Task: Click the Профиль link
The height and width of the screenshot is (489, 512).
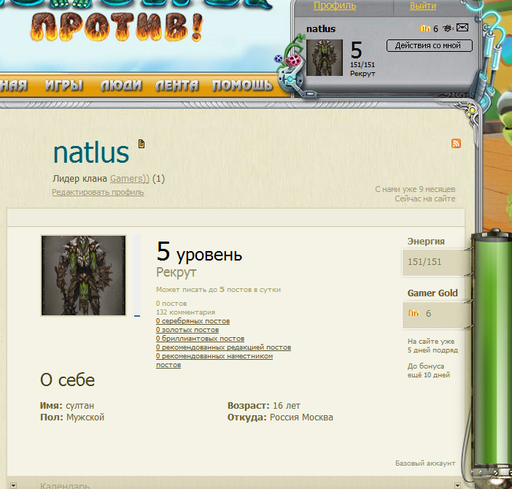Action: click(x=335, y=6)
